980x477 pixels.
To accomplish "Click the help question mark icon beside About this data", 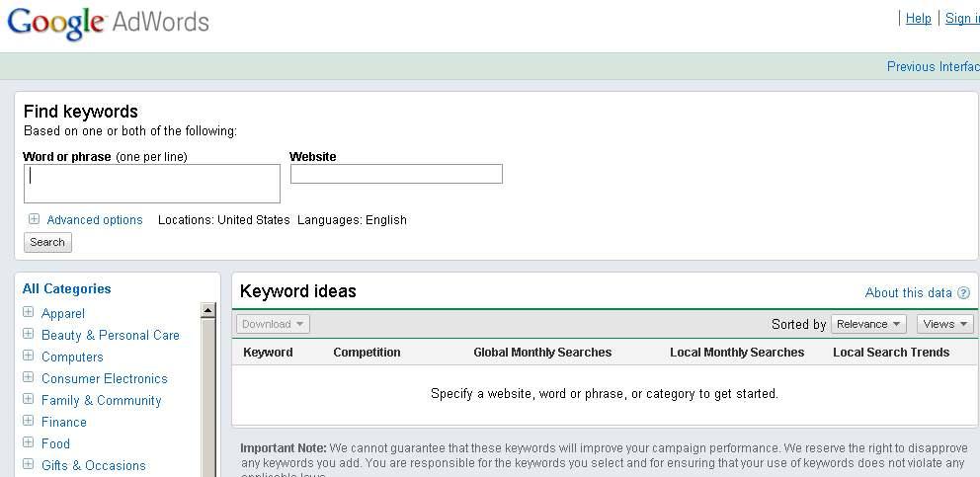I will pos(963,293).
